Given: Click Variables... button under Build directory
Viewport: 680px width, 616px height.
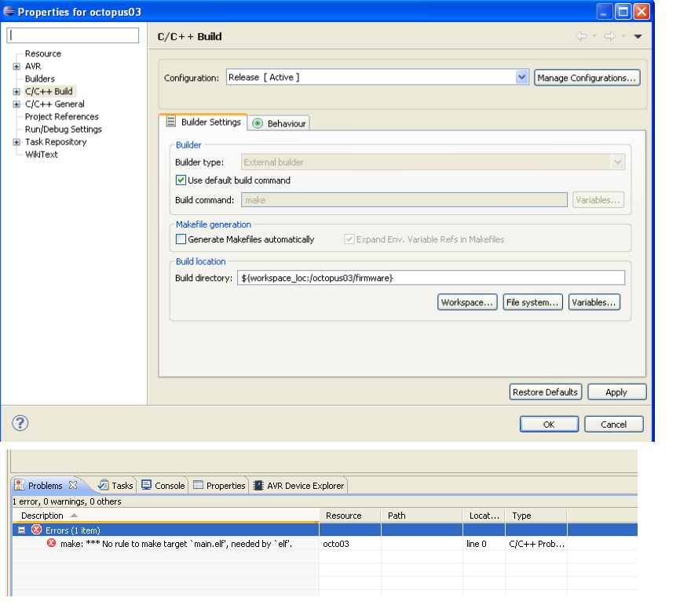Looking at the screenshot, I should tap(594, 302).
